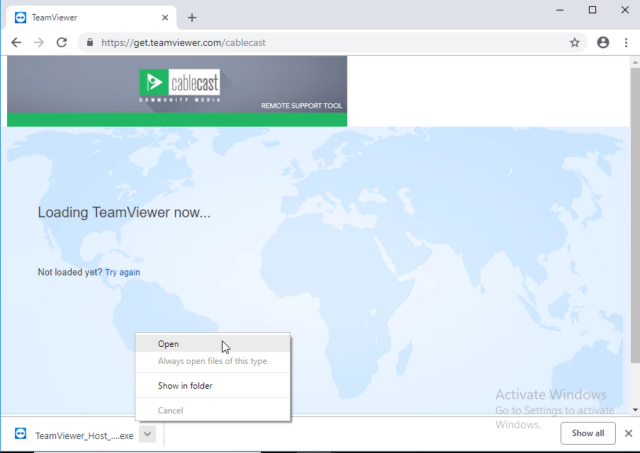Viewport: 640px width, 453px height.
Task: Open a new tab with plus button
Action: tap(192, 18)
